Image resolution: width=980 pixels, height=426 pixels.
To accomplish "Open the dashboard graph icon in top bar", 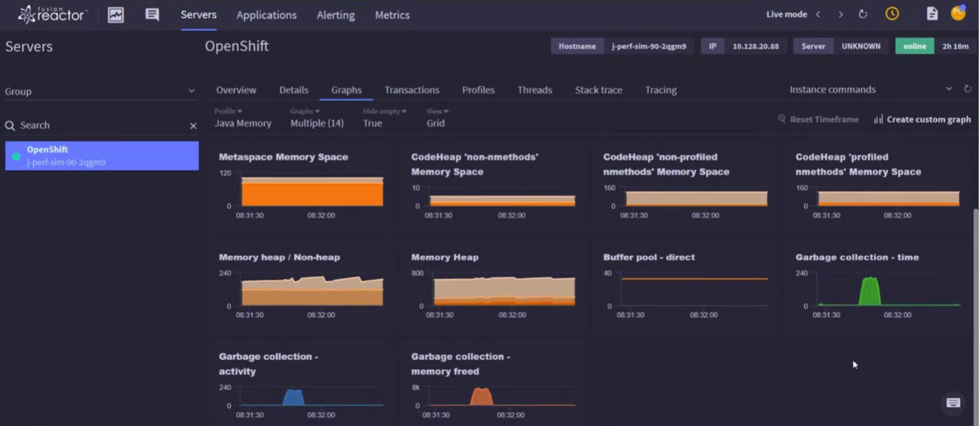I will (x=116, y=15).
